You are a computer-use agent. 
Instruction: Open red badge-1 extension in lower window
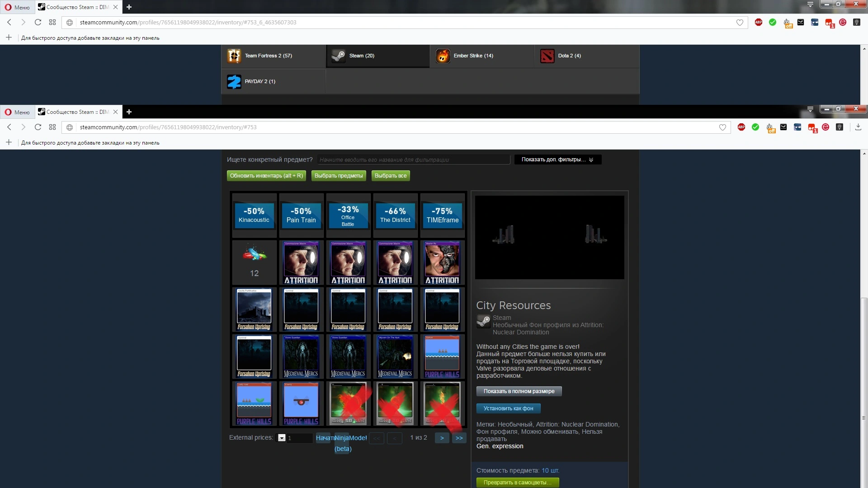click(812, 128)
